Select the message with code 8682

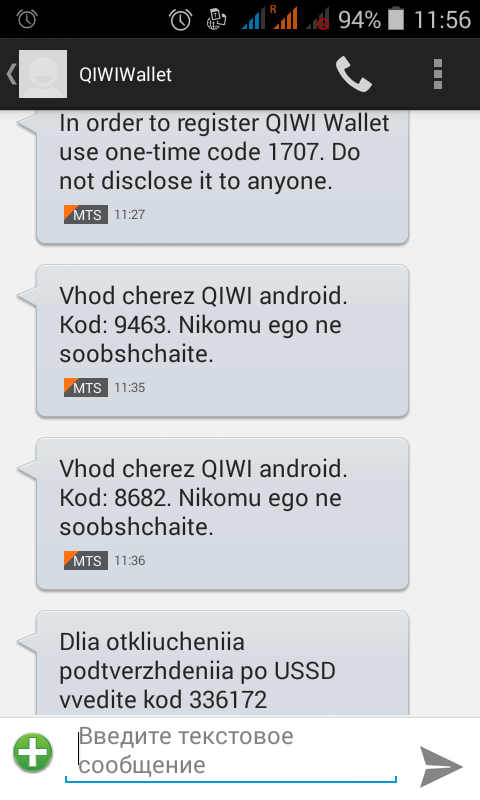222,514
